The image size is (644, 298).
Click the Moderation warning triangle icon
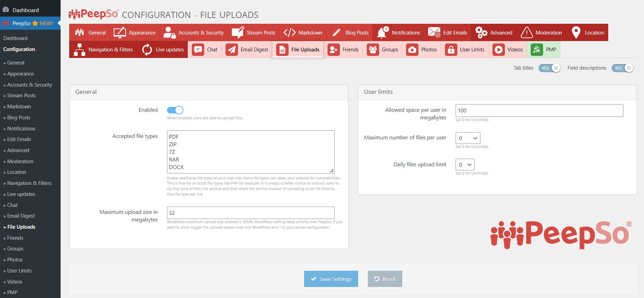(x=527, y=32)
